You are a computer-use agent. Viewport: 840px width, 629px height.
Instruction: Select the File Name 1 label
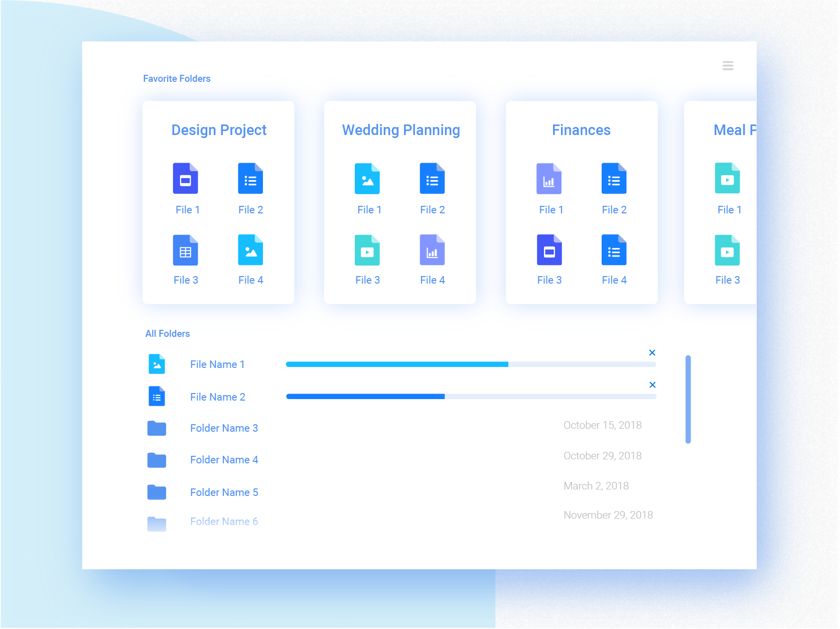217,364
